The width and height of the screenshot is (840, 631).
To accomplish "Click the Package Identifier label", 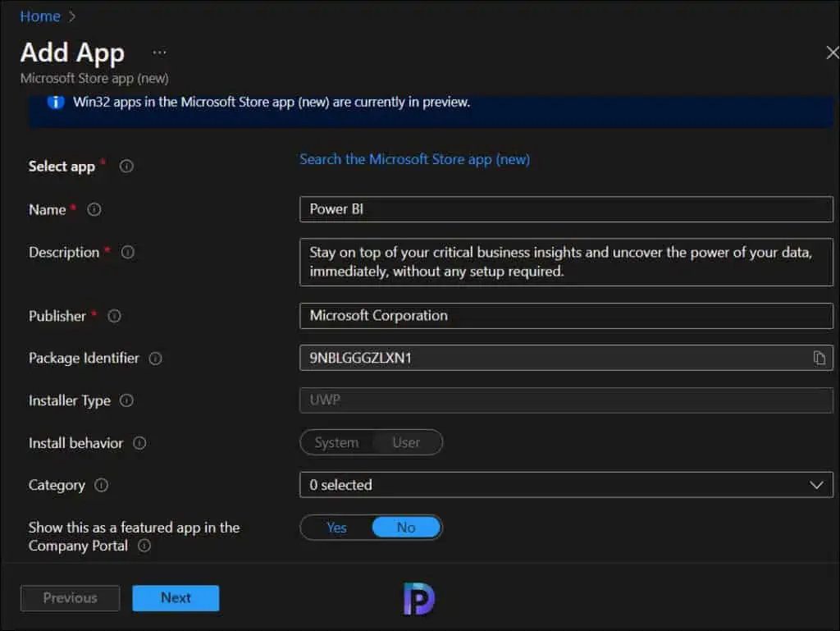I will pyautogui.click(x=84, y=358).
